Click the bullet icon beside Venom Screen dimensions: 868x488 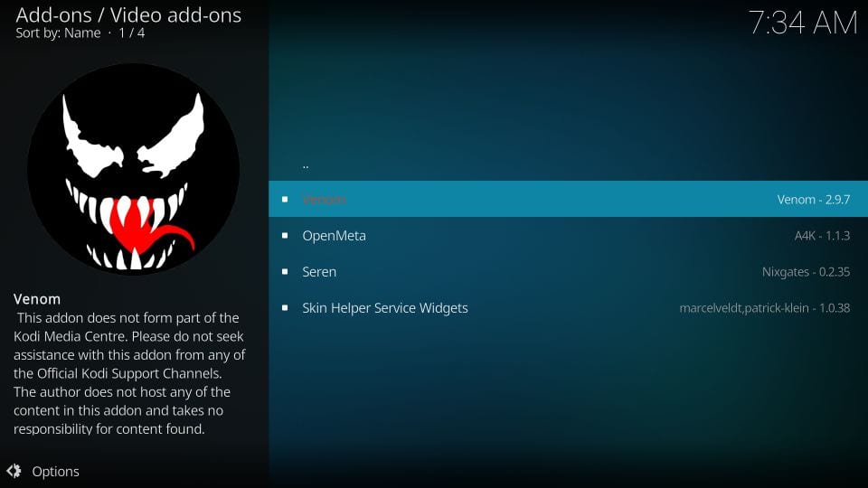click(x=285, y=199)
